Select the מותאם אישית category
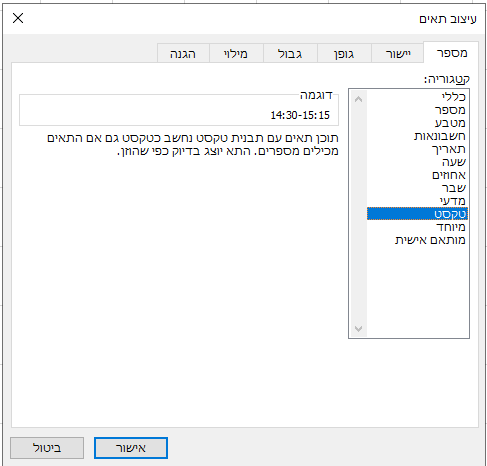Viewport: 487px width, 466px height. tap(417, 240)
